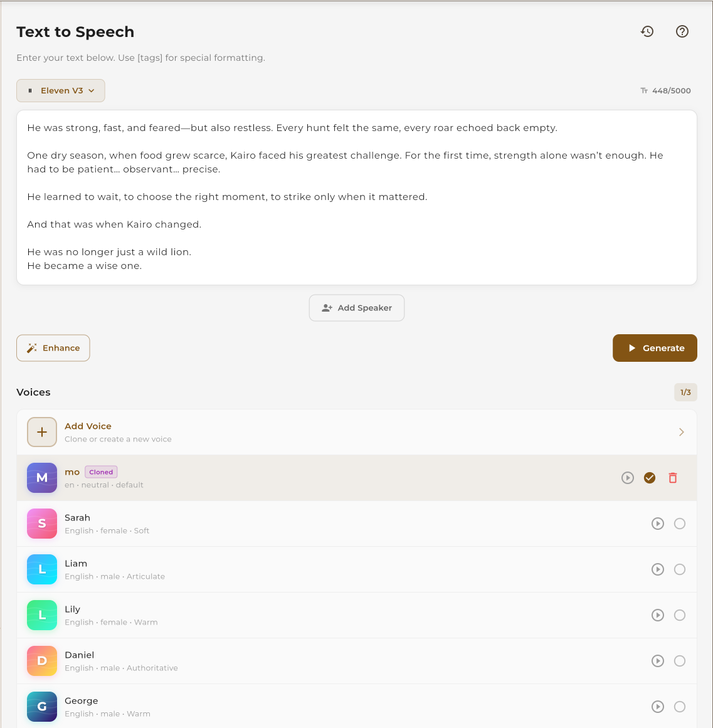
Task: Click the George voice name
Action: point(82,700)
